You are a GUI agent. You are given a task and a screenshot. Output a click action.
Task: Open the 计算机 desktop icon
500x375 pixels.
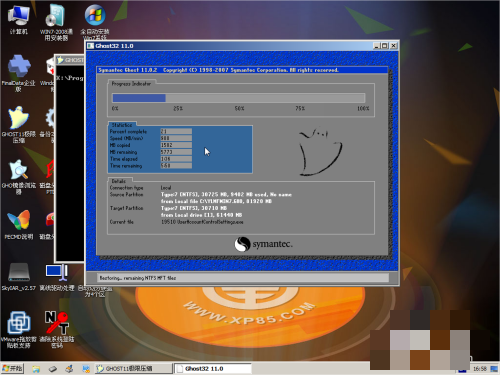pos(19,20)
